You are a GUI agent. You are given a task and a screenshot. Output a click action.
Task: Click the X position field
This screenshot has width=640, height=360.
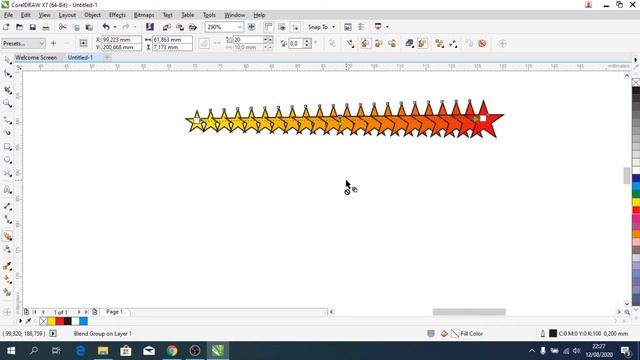pyautogui.click(x=121, y=40)
